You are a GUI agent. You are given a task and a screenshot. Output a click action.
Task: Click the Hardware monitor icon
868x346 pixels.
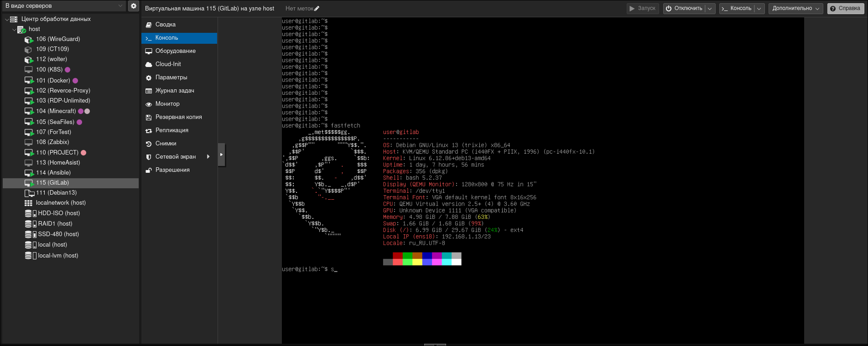click(149, 51)
